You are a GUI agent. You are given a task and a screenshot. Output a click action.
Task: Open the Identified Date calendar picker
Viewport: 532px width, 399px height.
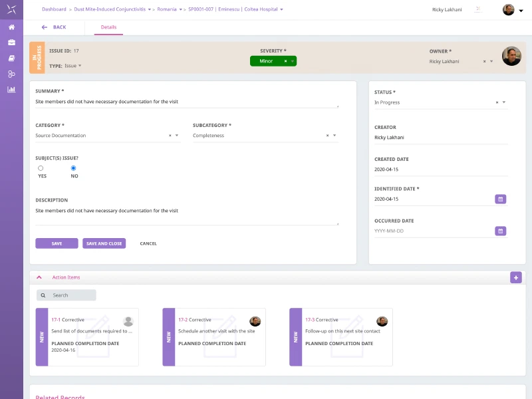(501, 199)
